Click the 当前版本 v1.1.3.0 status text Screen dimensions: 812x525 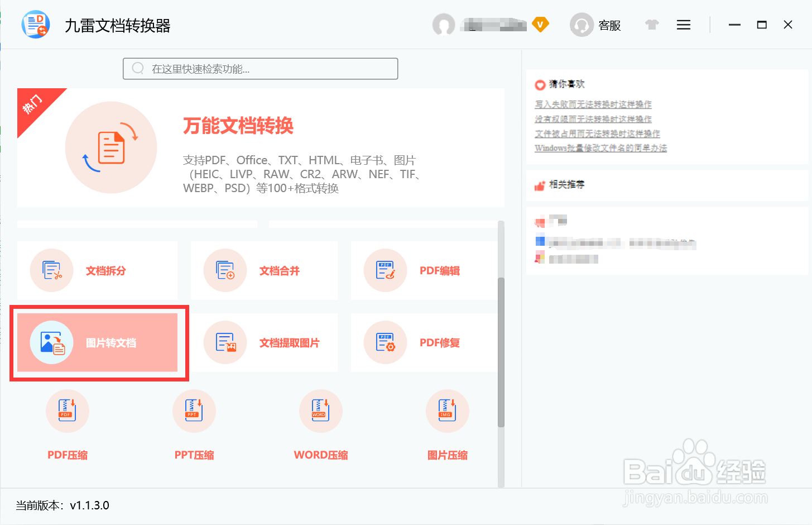click(63, 505)
